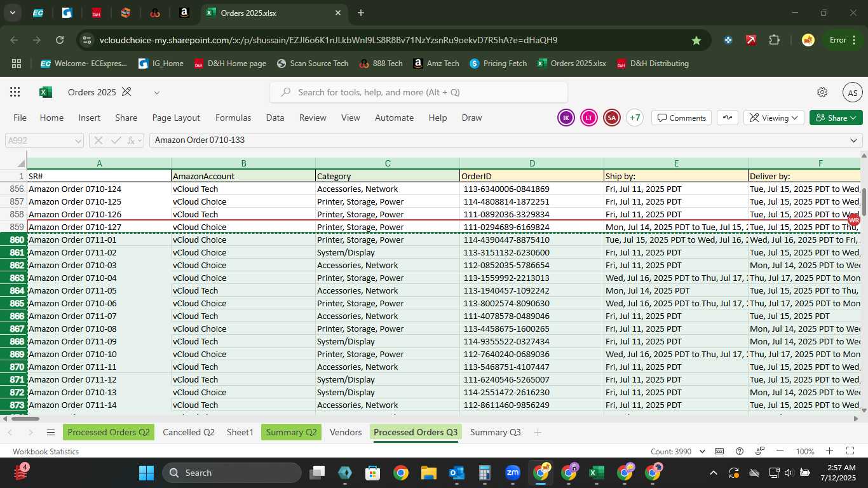Click the zoom in plus icon
Image resolution: width=868 pixels, height=488 pixels.
pos(829,451)
